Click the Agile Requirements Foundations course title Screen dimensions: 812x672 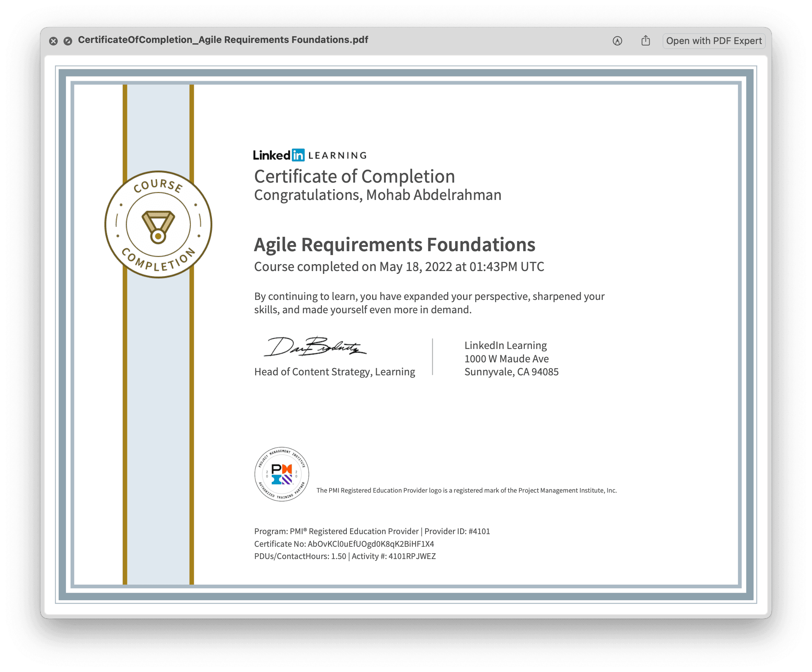click(394, 245)
